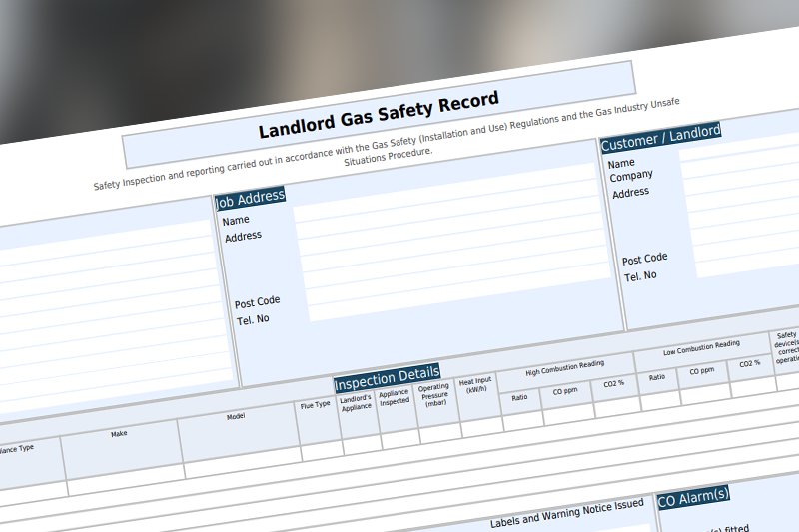Viewport: 799px width, 532px height.
Task: Click the 'High Combustion Reading' group header
Action: click(x=565, y=368)
